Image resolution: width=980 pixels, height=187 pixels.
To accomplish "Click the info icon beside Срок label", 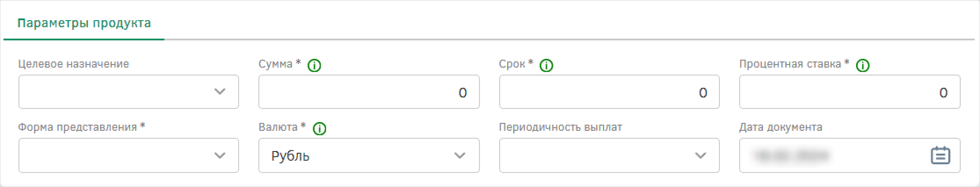I will tap(546, 66).
